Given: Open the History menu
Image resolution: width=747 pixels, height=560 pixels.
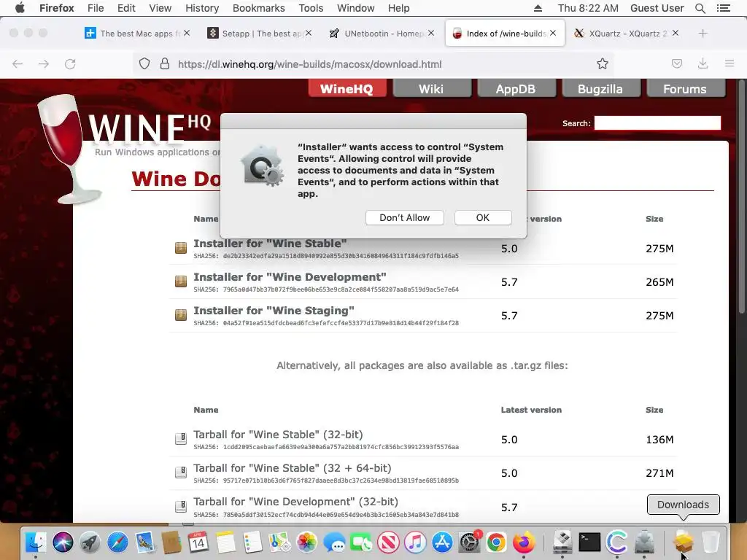Looking at the screenshot, I should tap(202, 8).
